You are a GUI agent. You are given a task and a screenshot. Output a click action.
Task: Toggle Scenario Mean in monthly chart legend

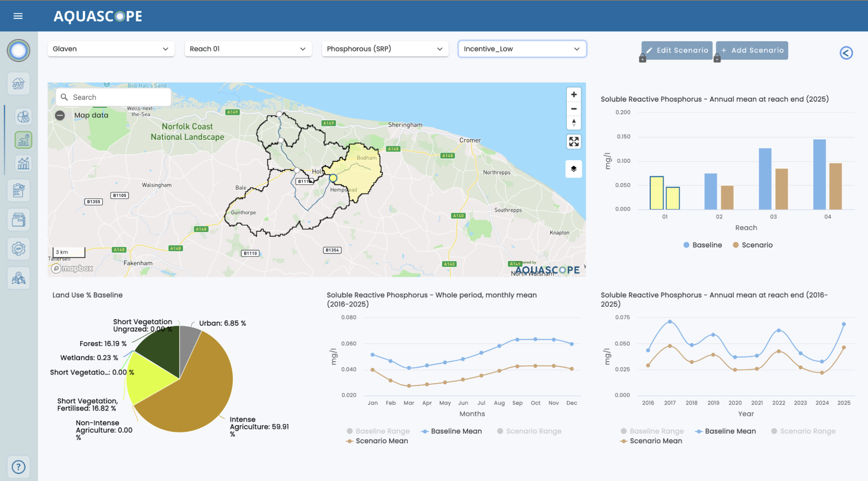click(x=377, y=441)
